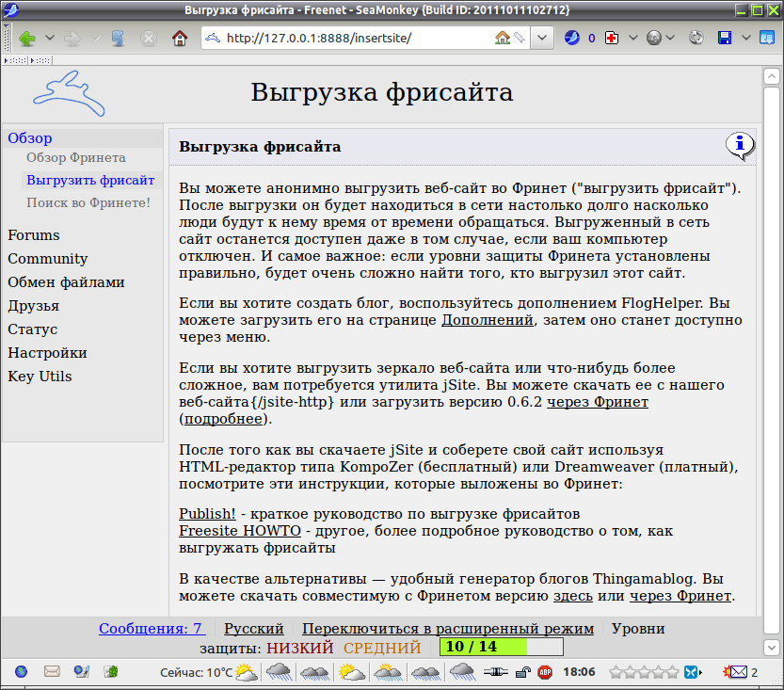This screenshot has height=690, width=784.
Task: Open the Freesite HOWTO link
Action: click(240, 531)
